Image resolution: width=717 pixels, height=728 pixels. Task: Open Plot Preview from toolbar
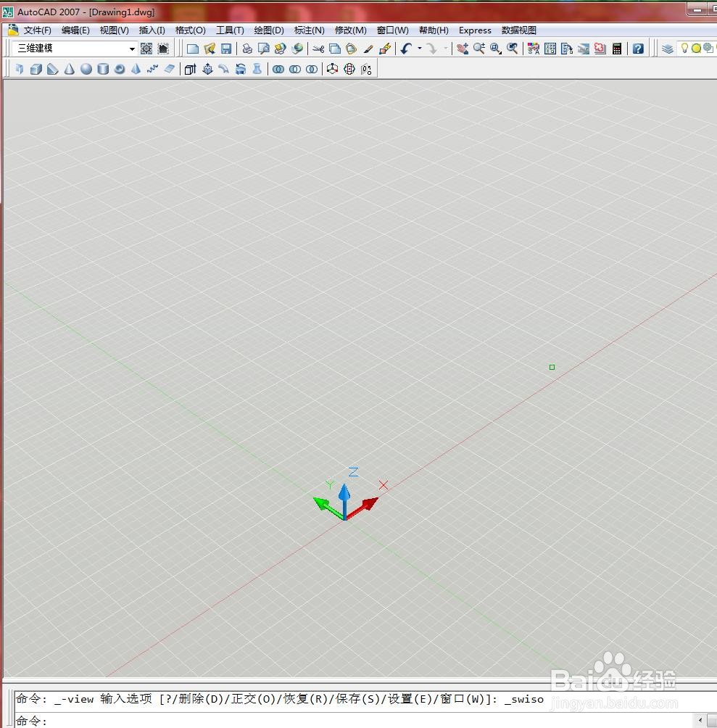click(x=264, y=49)
